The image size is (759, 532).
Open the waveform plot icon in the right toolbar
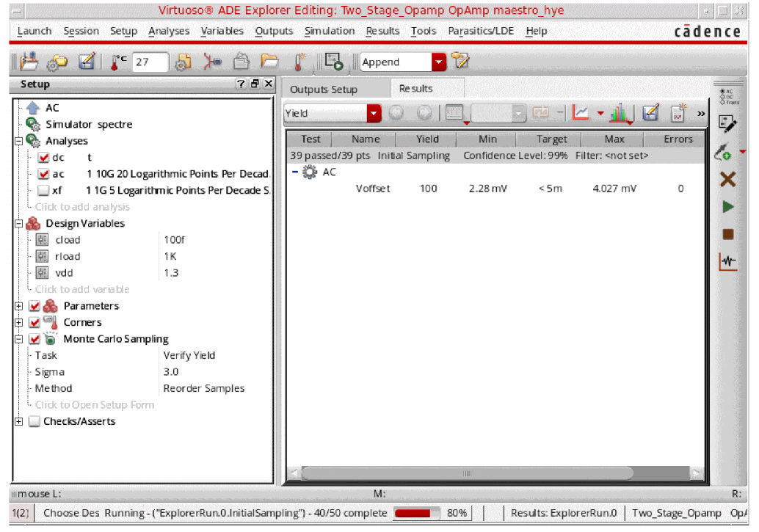point(727,262)
